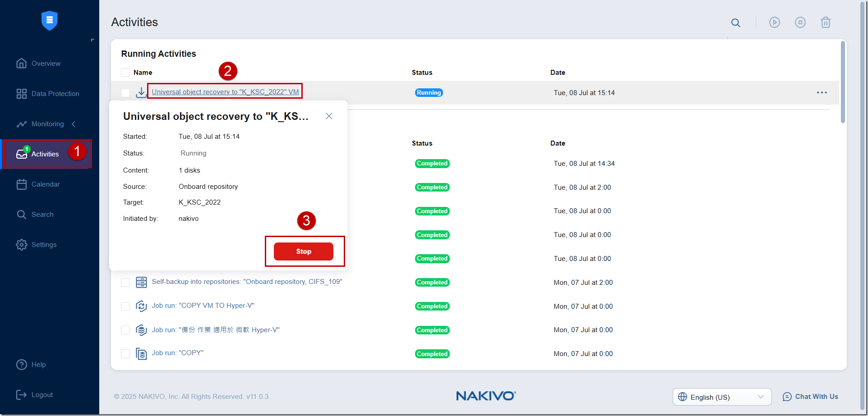Screen dimensions: 868x416
Task: Click the NAKIVO footer logo
Action: pos(486,396)
